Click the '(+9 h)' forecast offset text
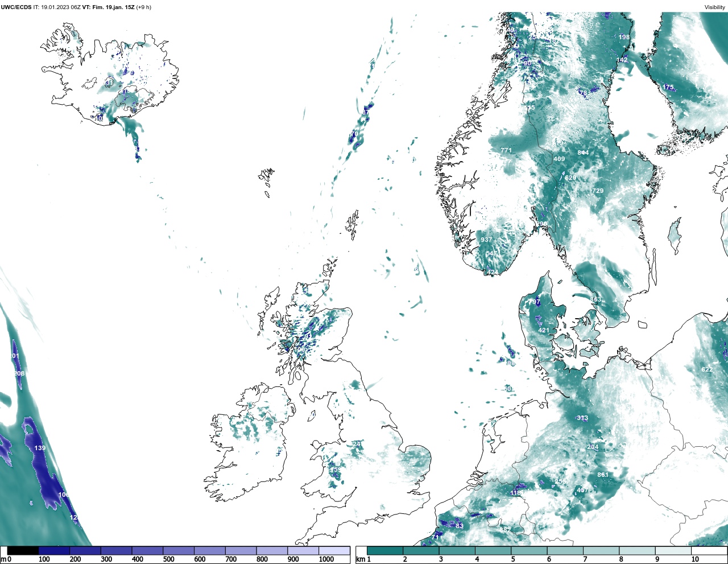This screenshot has width=728, height=564. pyautogui.click(x=143, y=7)
